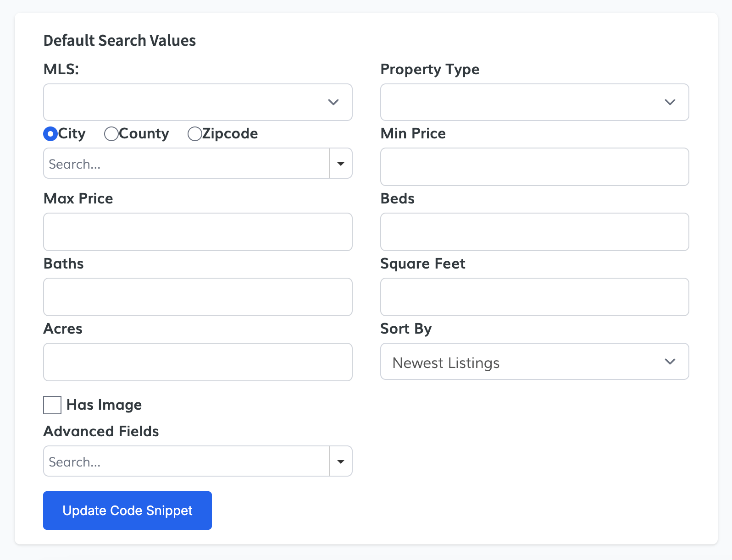Open the Property Type dropdown
Viewport: 732px width, 560px height.
(534, 102)
